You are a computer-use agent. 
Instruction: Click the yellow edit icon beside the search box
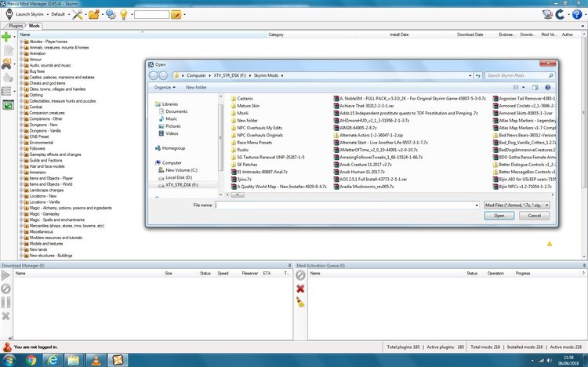176,15
